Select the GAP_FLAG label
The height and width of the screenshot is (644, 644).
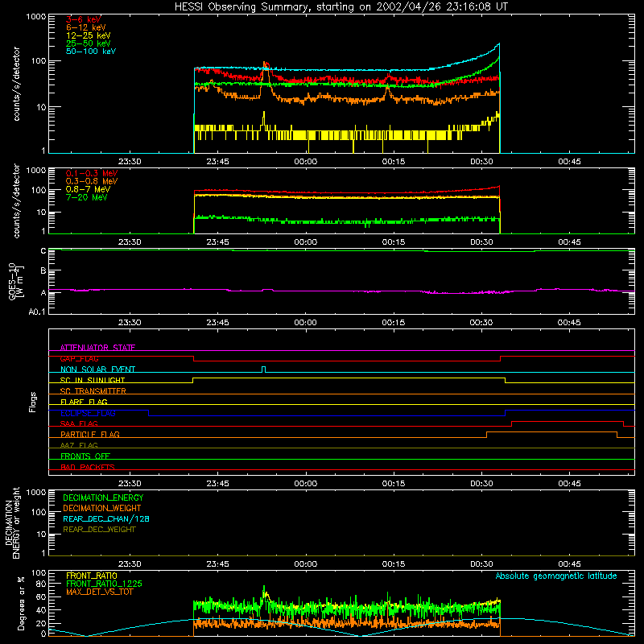79,358
